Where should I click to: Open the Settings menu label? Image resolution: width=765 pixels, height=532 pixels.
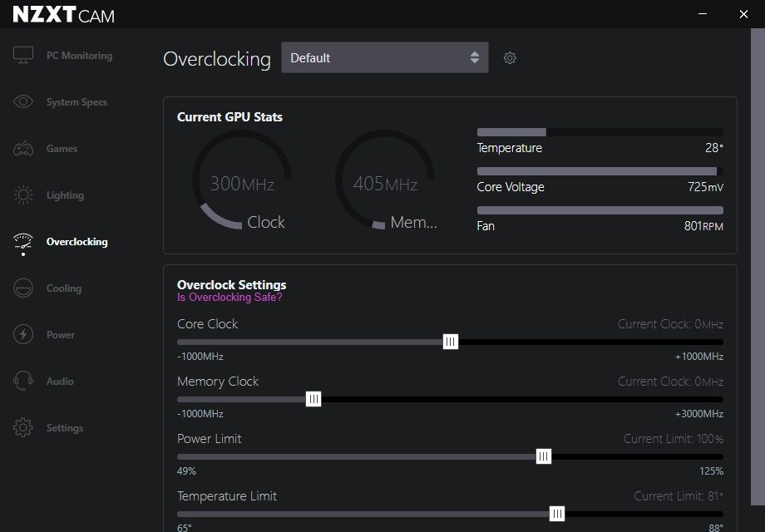click(x=65, y=427)
